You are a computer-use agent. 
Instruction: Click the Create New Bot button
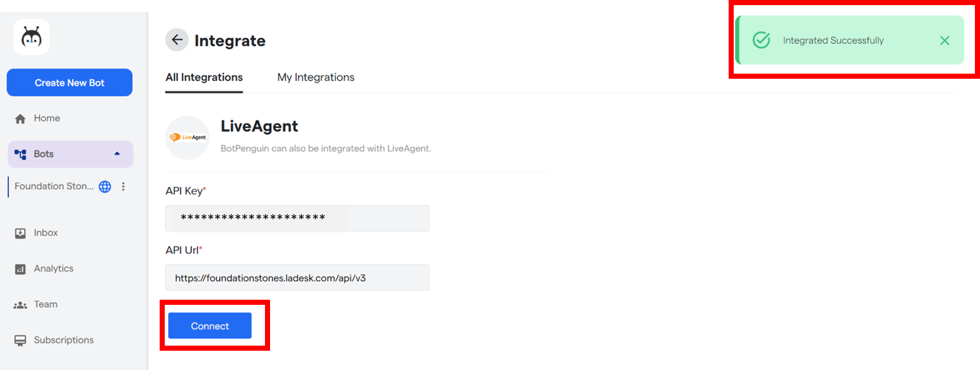(x=70, y=83)
